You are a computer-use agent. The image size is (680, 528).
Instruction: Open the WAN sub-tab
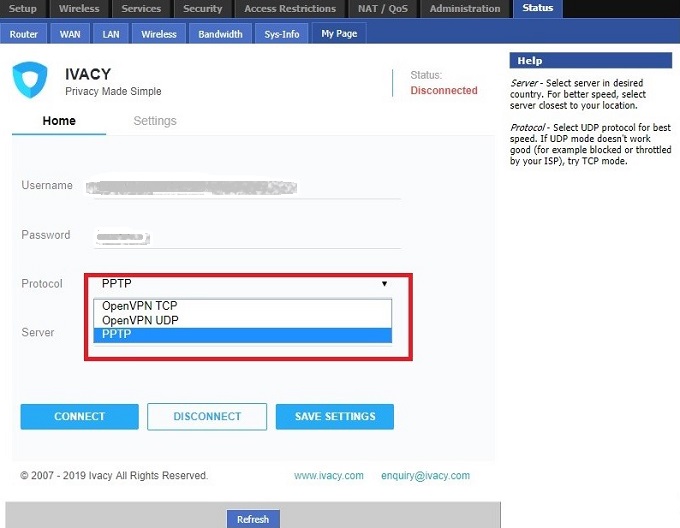70,34
